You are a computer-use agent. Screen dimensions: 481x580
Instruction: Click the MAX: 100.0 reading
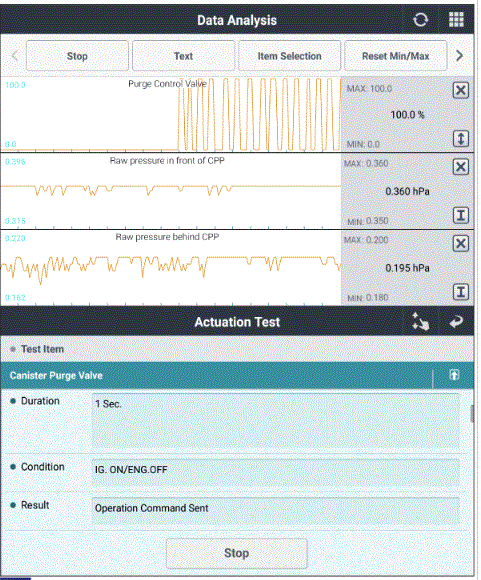369,89
